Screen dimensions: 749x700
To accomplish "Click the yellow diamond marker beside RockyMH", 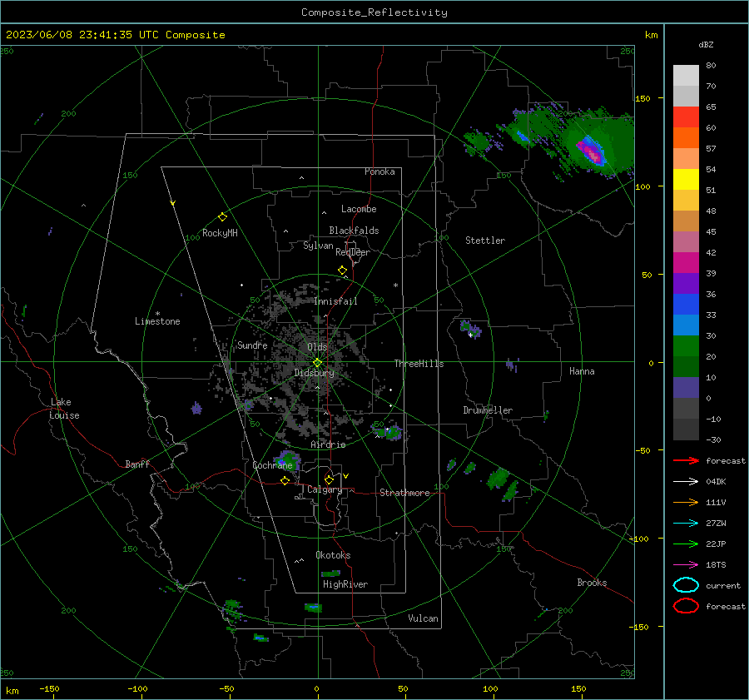I will tap(222, 217).
